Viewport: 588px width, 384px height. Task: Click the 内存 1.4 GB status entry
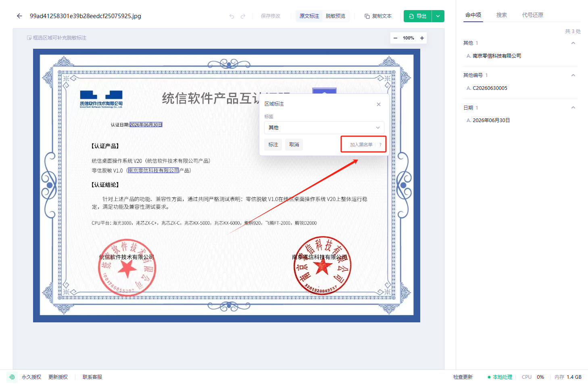(x=568, y=377)
